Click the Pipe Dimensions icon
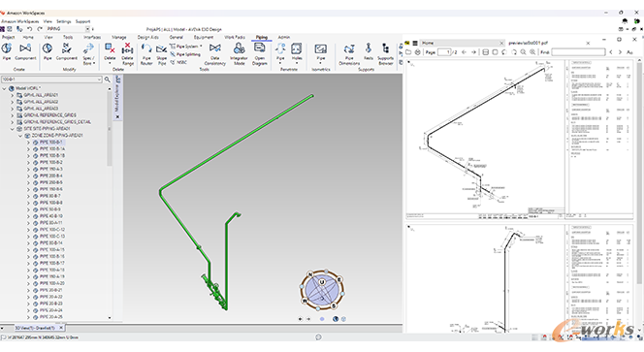Viewport: 644px width, 352px height. coord(349,54)
